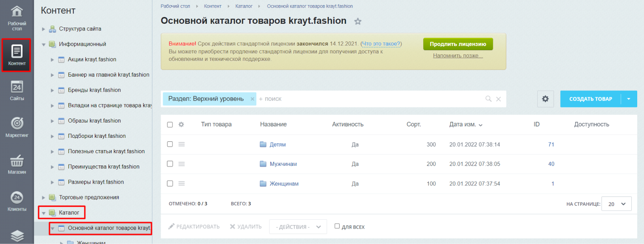Image resolution: width=644 pixels, height=244 pixels.
Task: Expand the Баннер на главной krayt.fashion node
Action: pyautogui.click(x=52, y=75)
